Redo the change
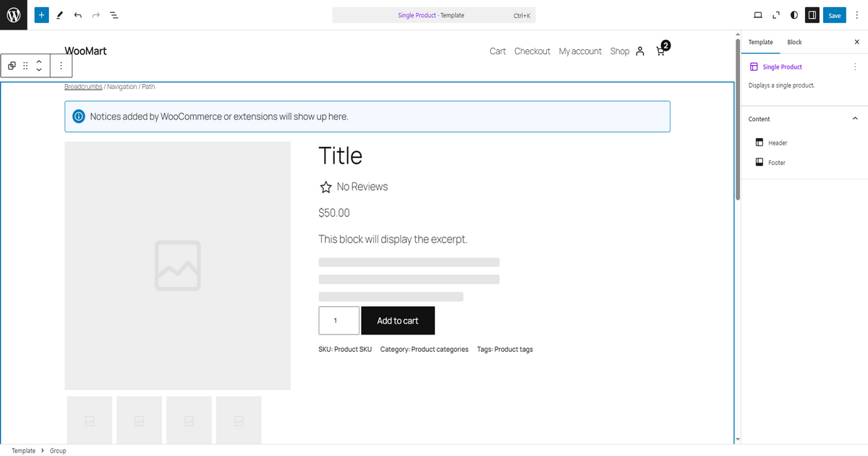Image resolution: width=868 pixels, height=456 pixels. (x=95, y=14)
